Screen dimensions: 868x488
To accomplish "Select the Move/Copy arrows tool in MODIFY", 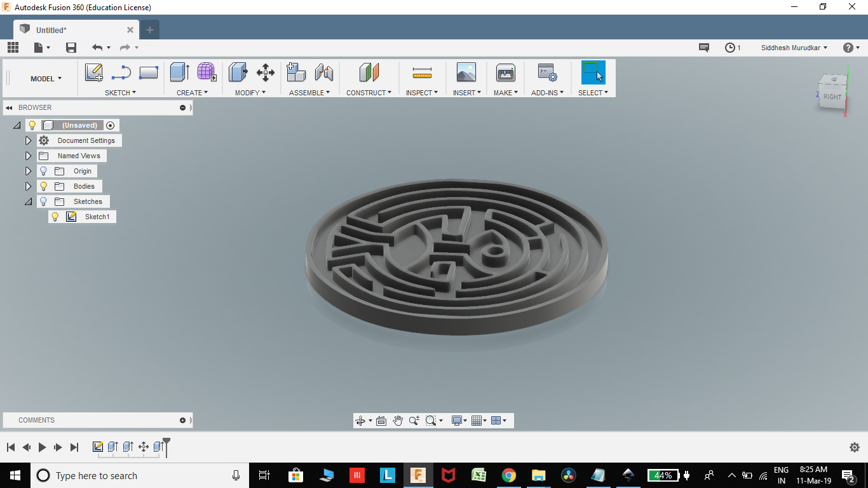I will 266,72.
